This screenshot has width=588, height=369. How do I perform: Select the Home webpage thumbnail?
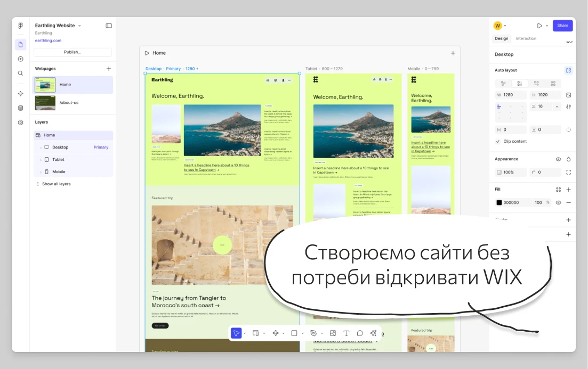point(45,85)
